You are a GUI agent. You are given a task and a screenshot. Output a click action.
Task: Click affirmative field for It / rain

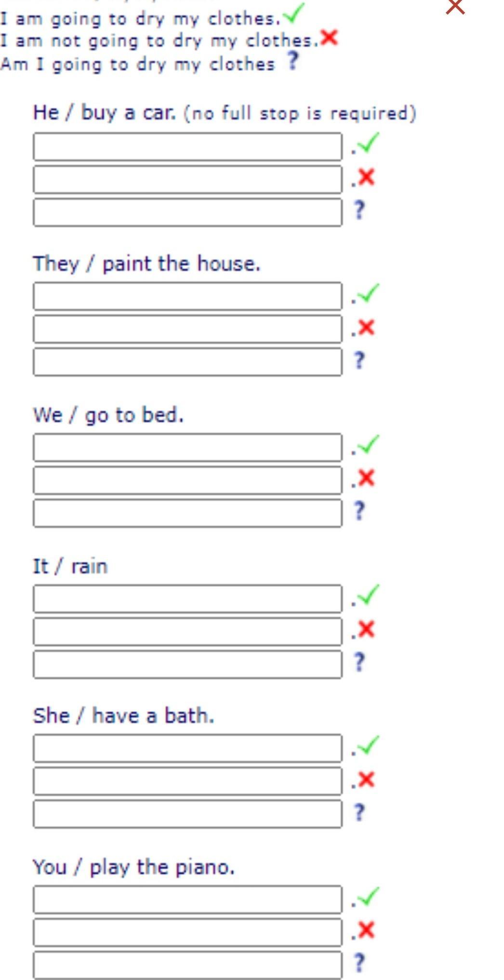187,599
